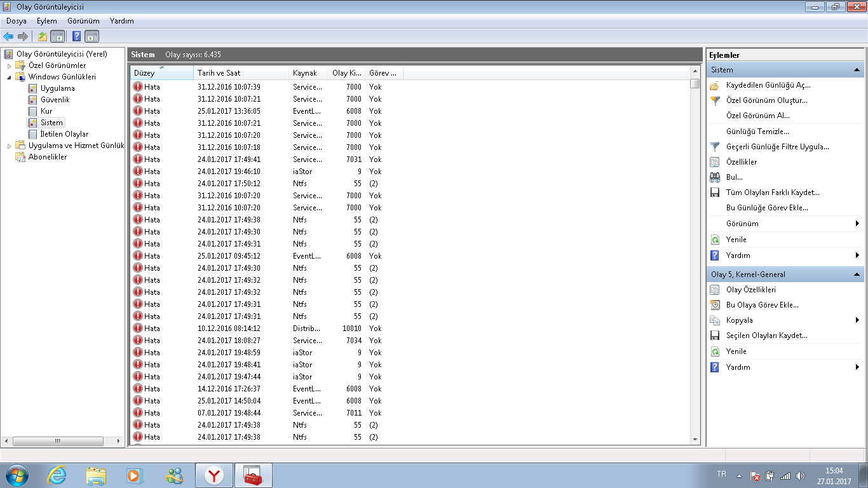
Task: Expand the Özel Görünümler tree node
Action: [x=9, y=65]
